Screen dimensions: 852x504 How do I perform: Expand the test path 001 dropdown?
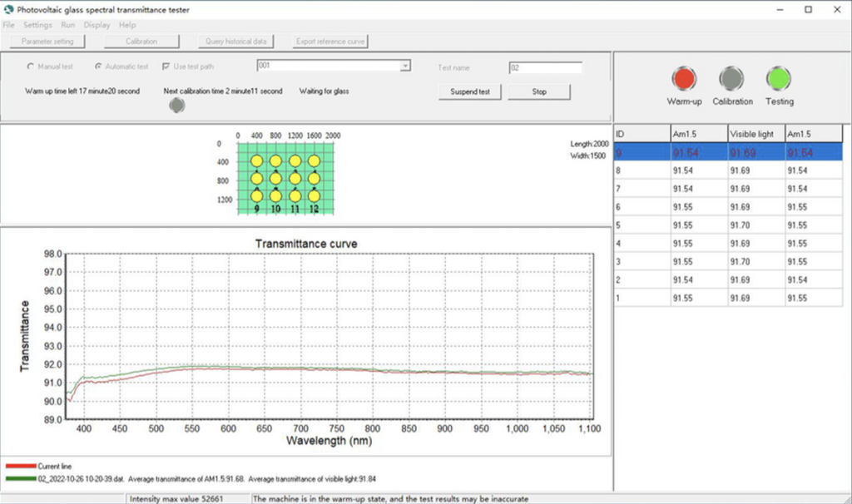coord(405,66)
